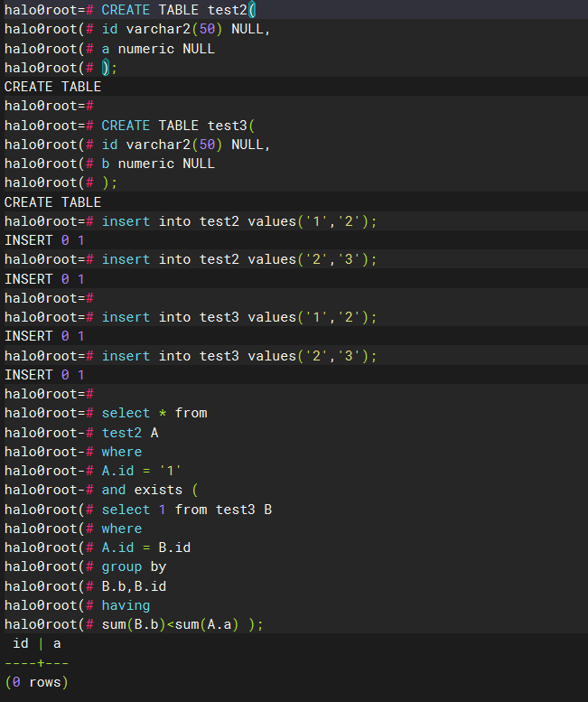Screen dimensions: 588x702
Task: Click the 'B.b,B.id' grouping columns
Action: (134, 586)
